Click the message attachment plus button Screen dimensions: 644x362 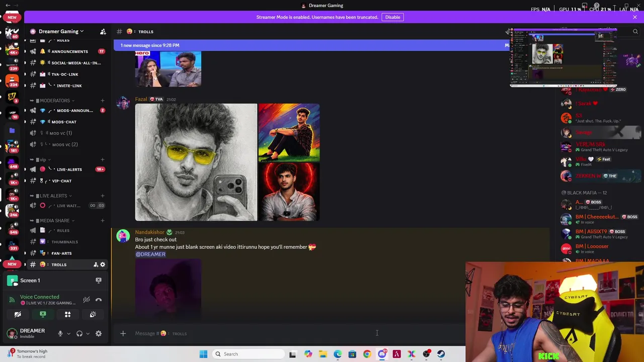coord(123,333)
